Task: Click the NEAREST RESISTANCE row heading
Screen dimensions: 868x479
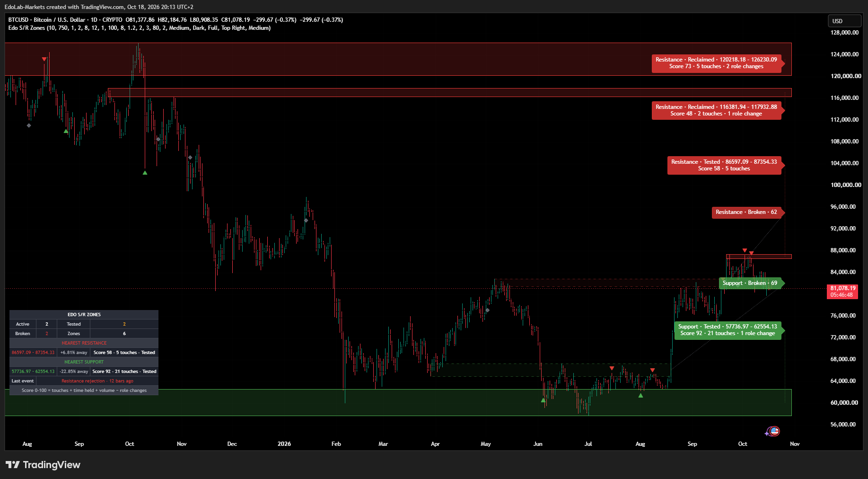Action: (84, 343)
